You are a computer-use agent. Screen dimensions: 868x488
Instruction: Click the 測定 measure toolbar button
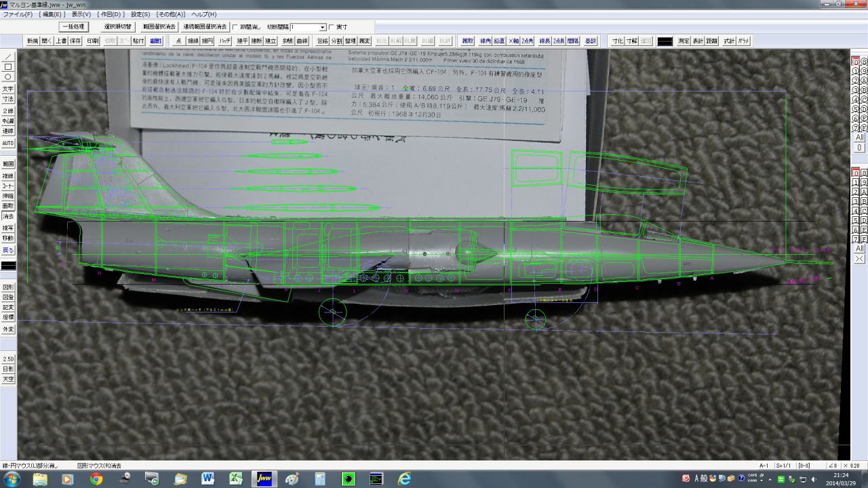coord(684,41)
